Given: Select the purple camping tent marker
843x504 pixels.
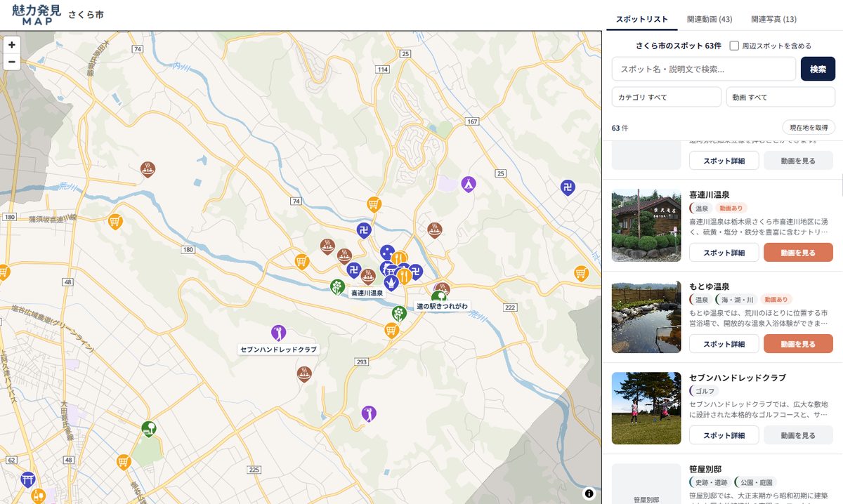Looking at the screenshot, I should pyautogui.click(x=469, y=184).
